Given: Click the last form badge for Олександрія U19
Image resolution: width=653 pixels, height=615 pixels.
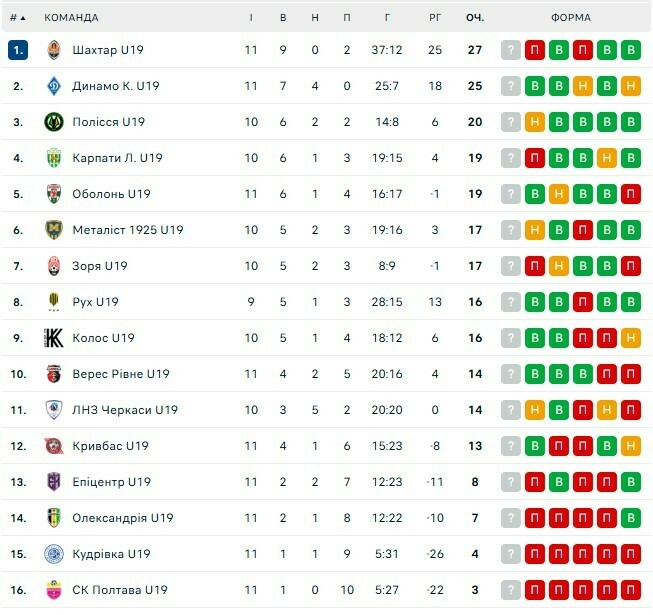Looking at the screenshot, I should [630, 518].
